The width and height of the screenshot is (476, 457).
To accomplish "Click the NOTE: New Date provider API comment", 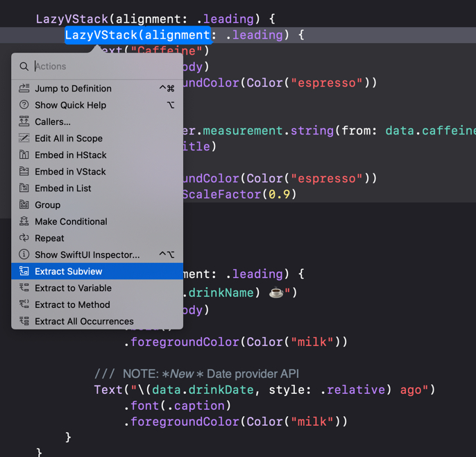I will click(x=196, y=374).
